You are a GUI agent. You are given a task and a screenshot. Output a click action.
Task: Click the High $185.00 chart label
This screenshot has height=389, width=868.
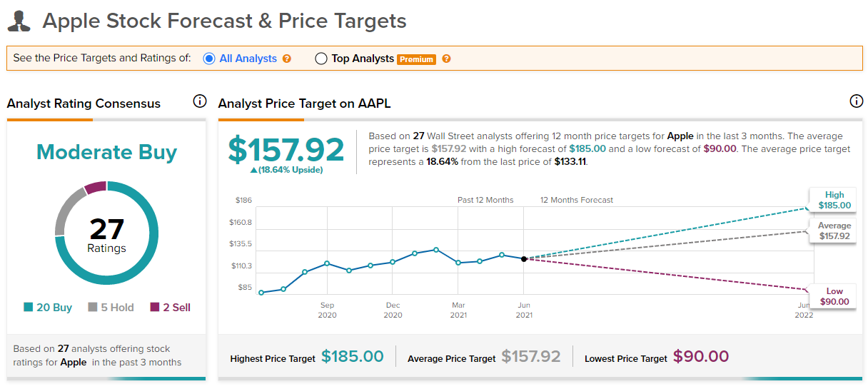click(834, 200)
